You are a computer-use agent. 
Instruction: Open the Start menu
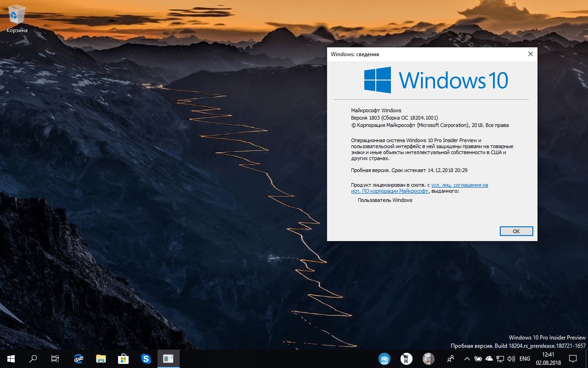click(x=10, y=358)
